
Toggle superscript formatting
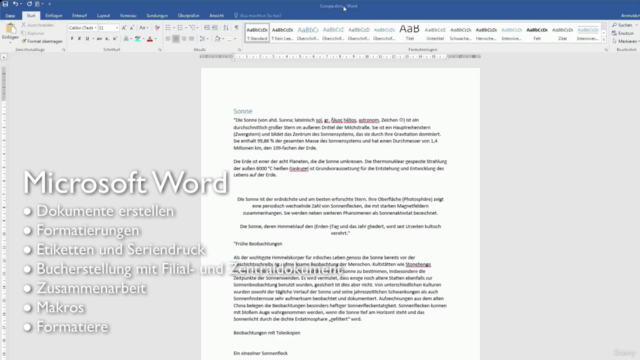(x=115, y=39)
